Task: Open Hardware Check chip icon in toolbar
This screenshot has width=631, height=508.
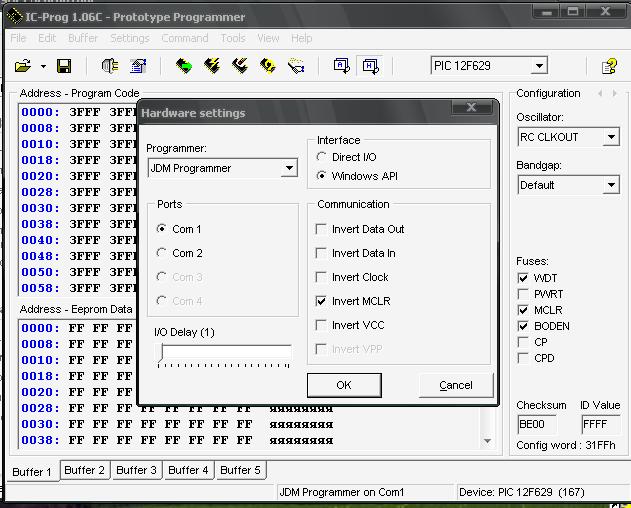Action: (x=109, y=66)
